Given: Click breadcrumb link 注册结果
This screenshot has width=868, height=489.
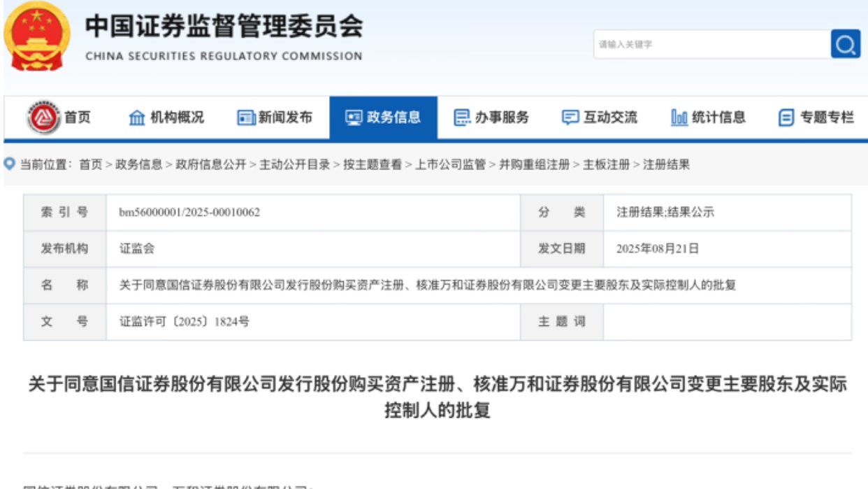Looking at the screenshot, I should pyautogui.click(x=666, y=164).
